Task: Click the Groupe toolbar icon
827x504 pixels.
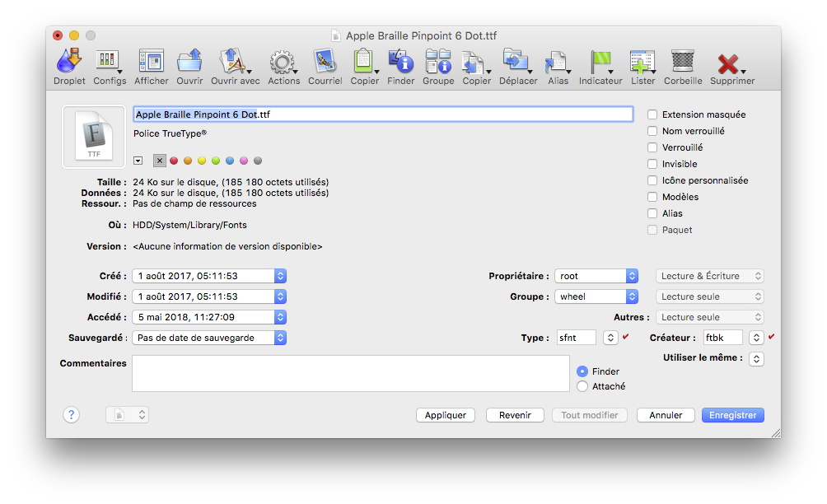Action: pos(437,61)
